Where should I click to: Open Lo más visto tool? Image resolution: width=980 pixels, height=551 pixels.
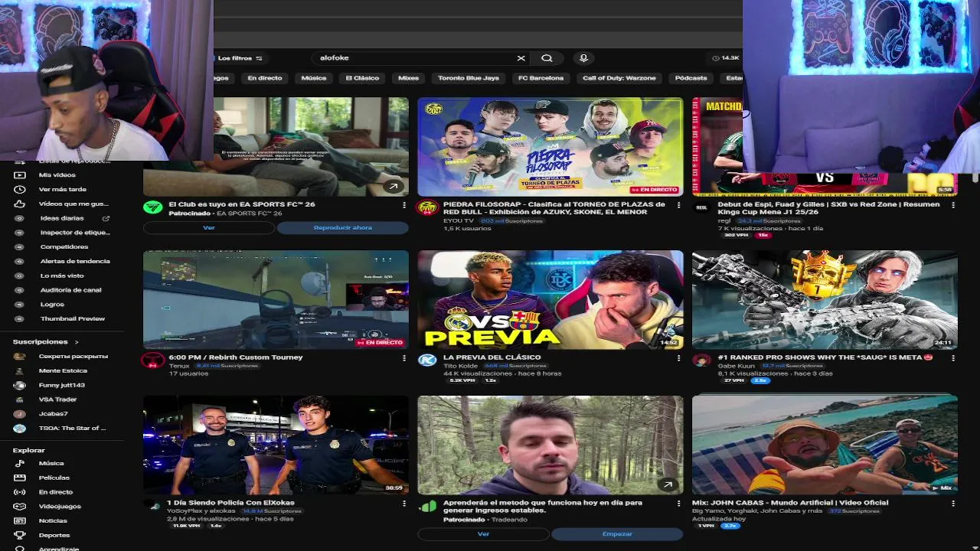tap(62, 275)
